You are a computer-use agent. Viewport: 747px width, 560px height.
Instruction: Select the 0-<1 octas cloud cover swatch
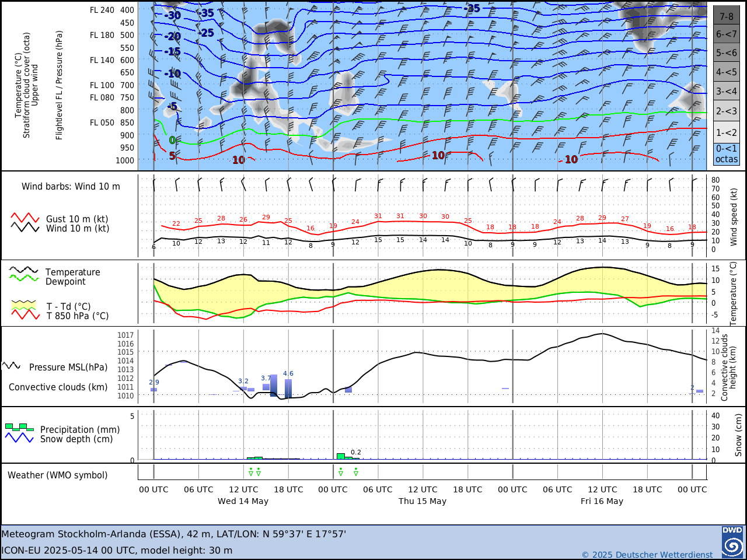point(727,154)
